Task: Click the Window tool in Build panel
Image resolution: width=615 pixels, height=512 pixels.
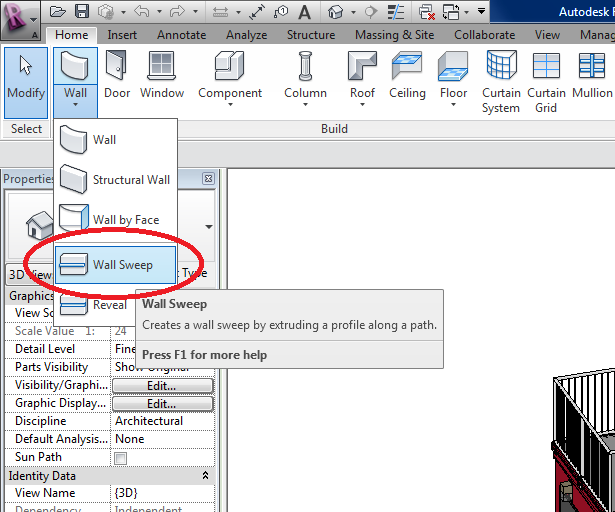Action: tap(162, 76)
